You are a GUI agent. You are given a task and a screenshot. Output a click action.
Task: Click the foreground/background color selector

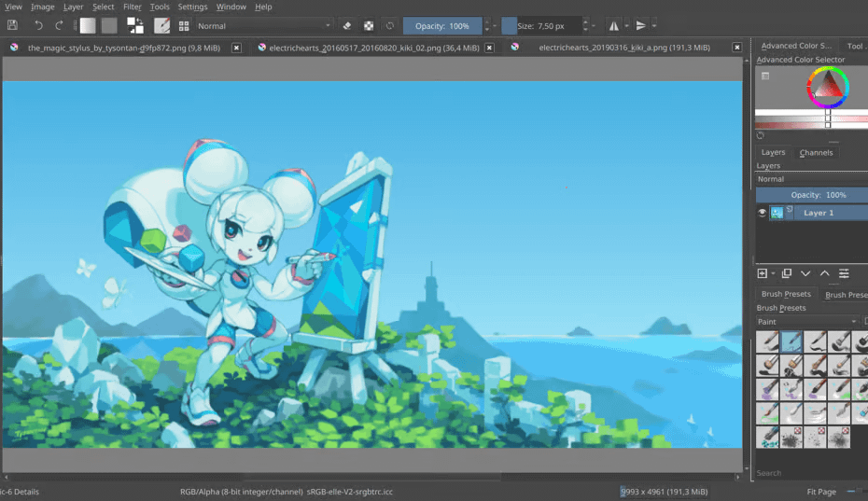[x=135, y=25]
